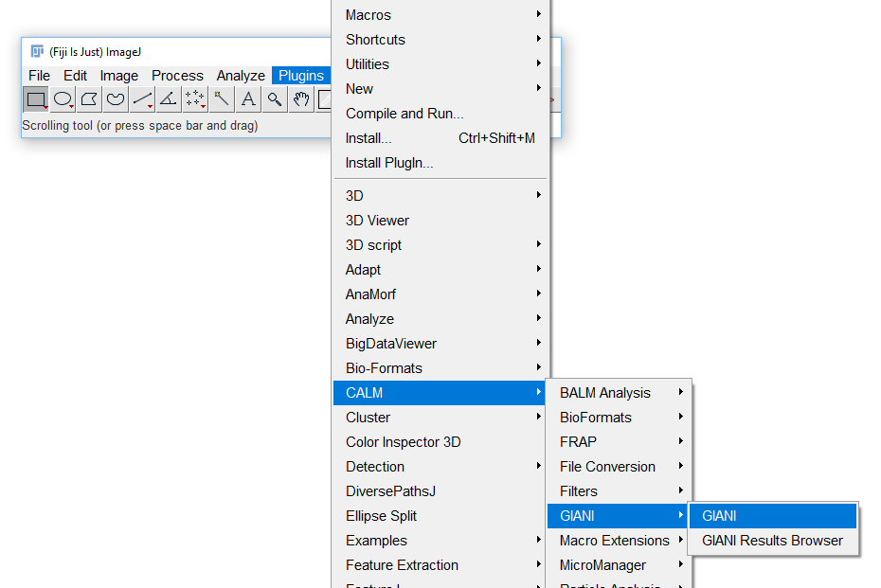Select the Wand tracing tool
The height and width of the screenshot is (588, 881).
tap(222, 99)
